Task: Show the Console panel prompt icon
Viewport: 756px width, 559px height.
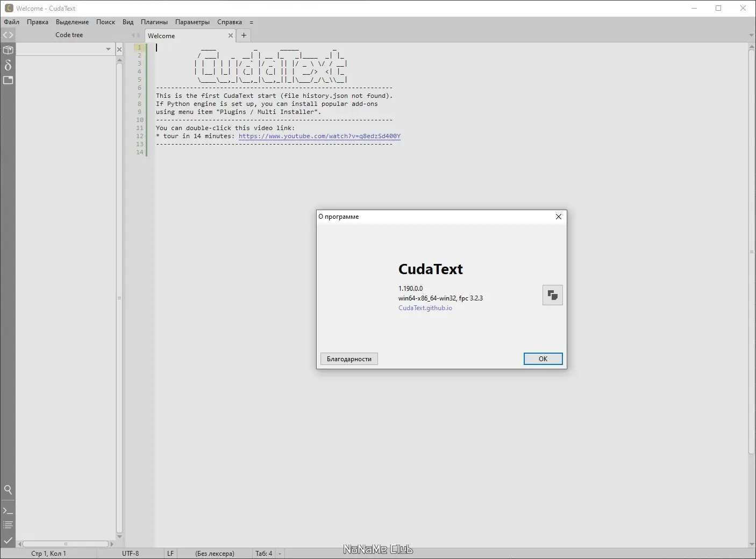Action: click(8, 510)
